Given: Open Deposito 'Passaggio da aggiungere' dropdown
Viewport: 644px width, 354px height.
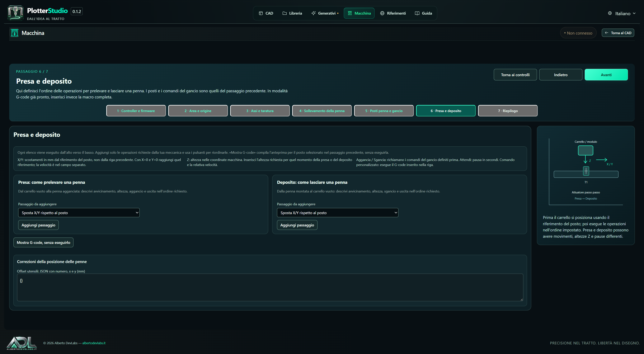Looking at the screenshot, I should (337, 213).
